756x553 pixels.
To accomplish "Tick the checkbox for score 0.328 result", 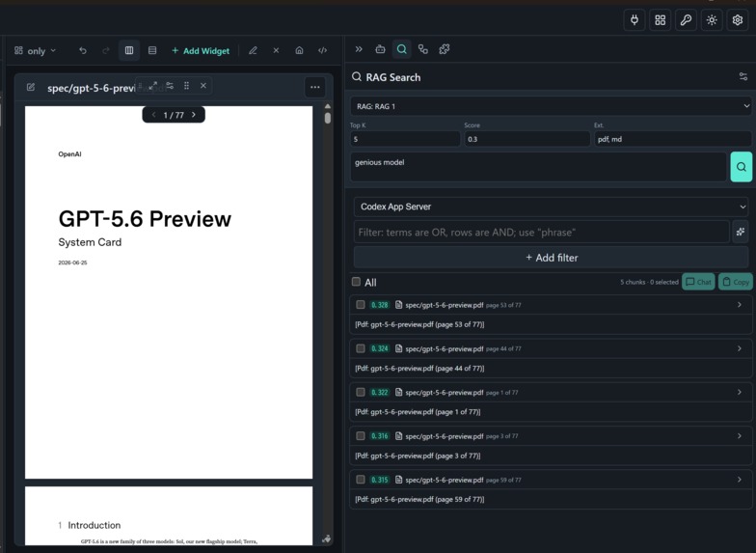I will [x=361, y=305].
